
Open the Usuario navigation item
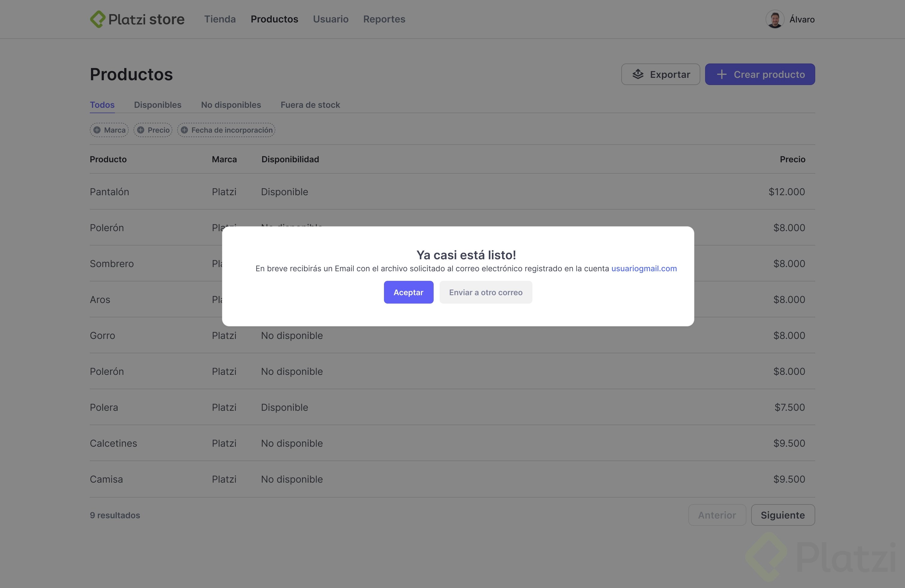coord(330,19)
